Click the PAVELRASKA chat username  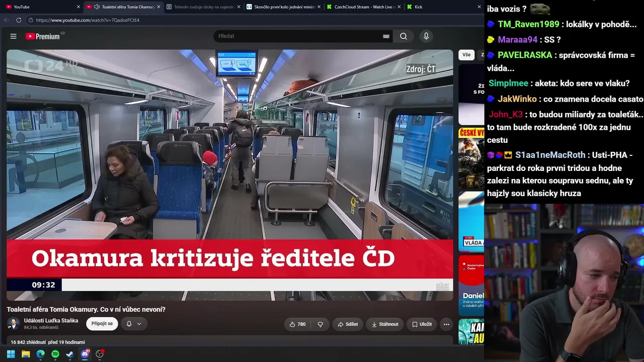coord(525,55)
